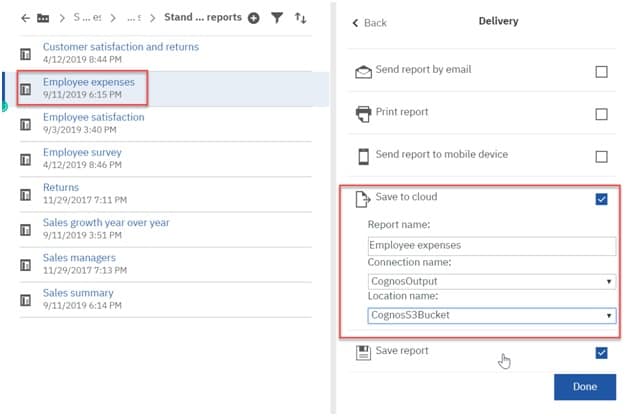Edit the Report name text field

click(x=490, y=246)
